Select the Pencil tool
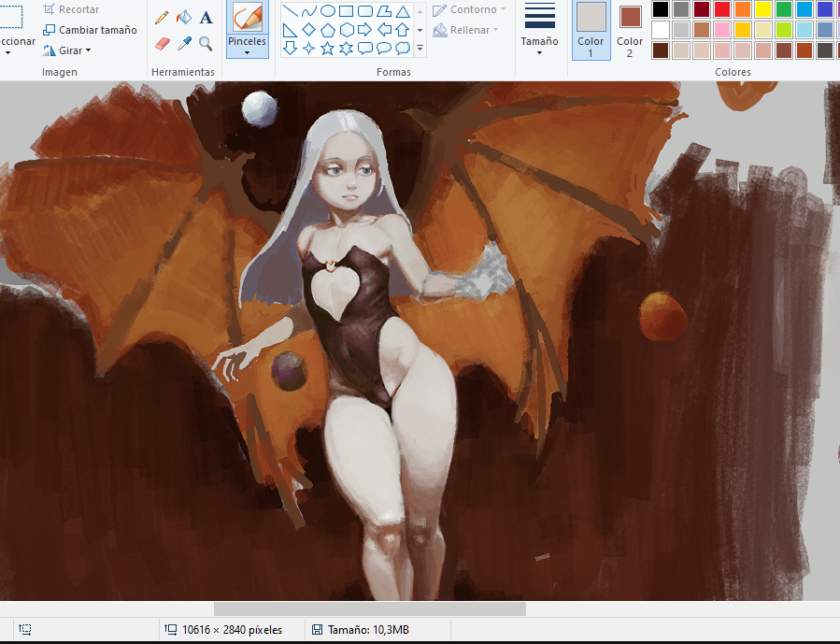The width and height of the screenshot is (840, 644). point(162,18)
